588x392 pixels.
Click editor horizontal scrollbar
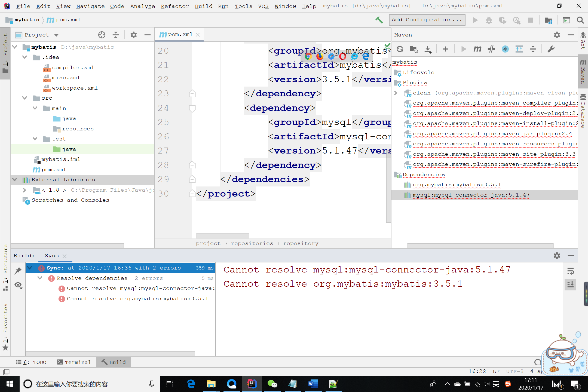coord(222,235)
